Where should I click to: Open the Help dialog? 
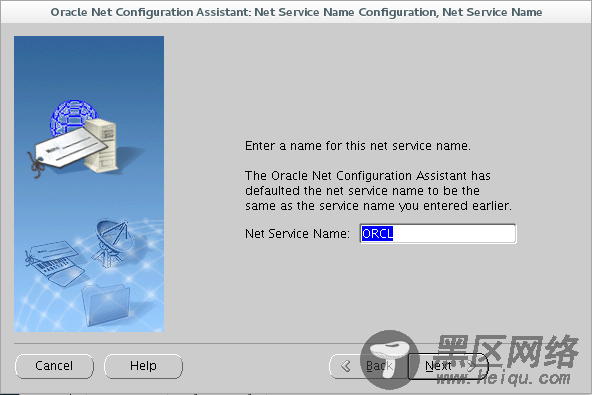tap(143, 366)
